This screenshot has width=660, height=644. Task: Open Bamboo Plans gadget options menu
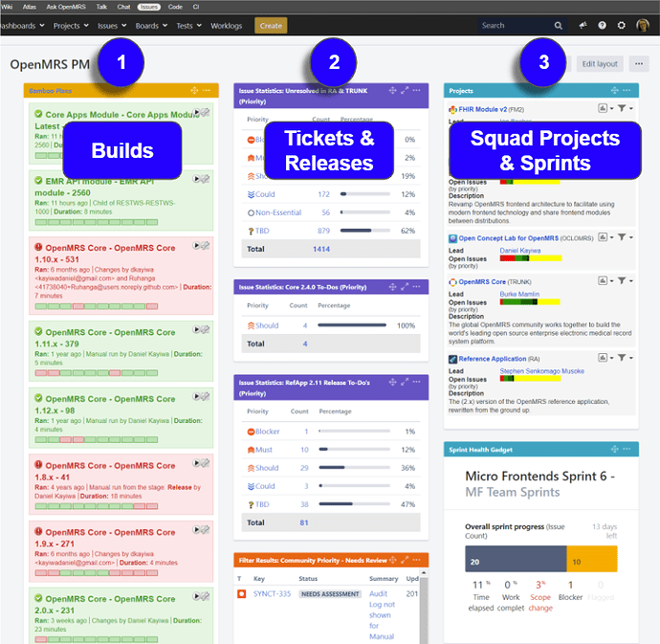pos(207,91)
